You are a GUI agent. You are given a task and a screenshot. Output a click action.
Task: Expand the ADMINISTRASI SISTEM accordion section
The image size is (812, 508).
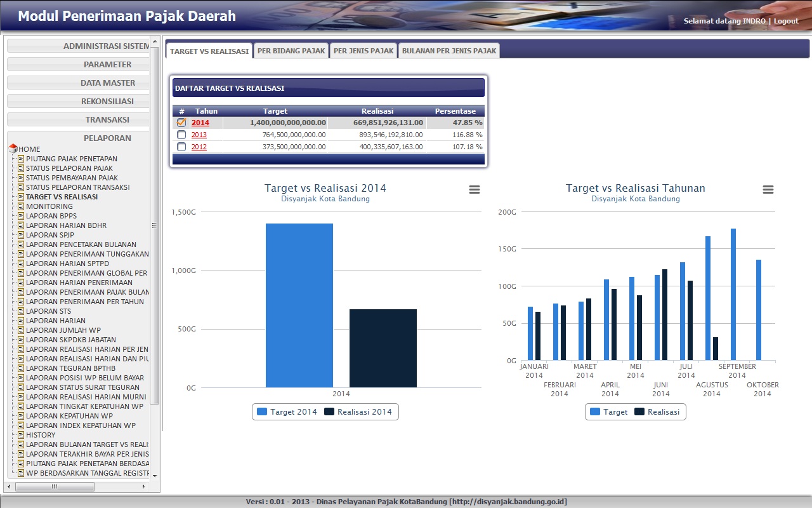pos(79,46)
